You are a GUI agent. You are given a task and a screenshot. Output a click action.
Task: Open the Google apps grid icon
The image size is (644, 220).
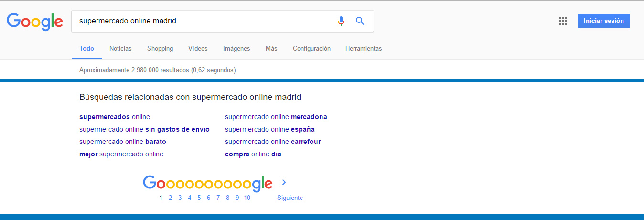563,21
